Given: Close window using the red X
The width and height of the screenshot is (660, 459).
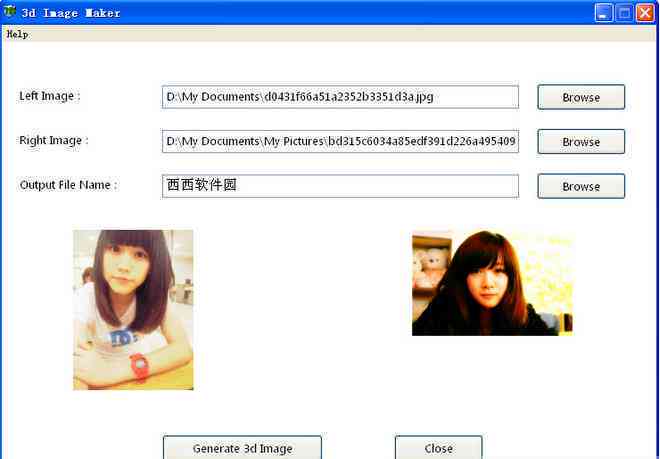Looking at the screenshot, I should coord(645,13).
